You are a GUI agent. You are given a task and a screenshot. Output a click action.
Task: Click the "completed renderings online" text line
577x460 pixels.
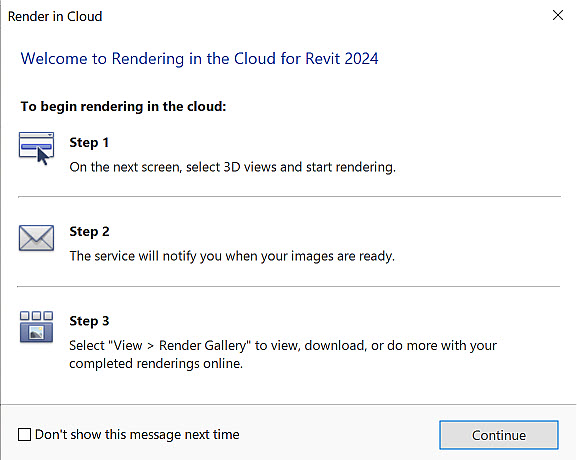tap(156, 364)
